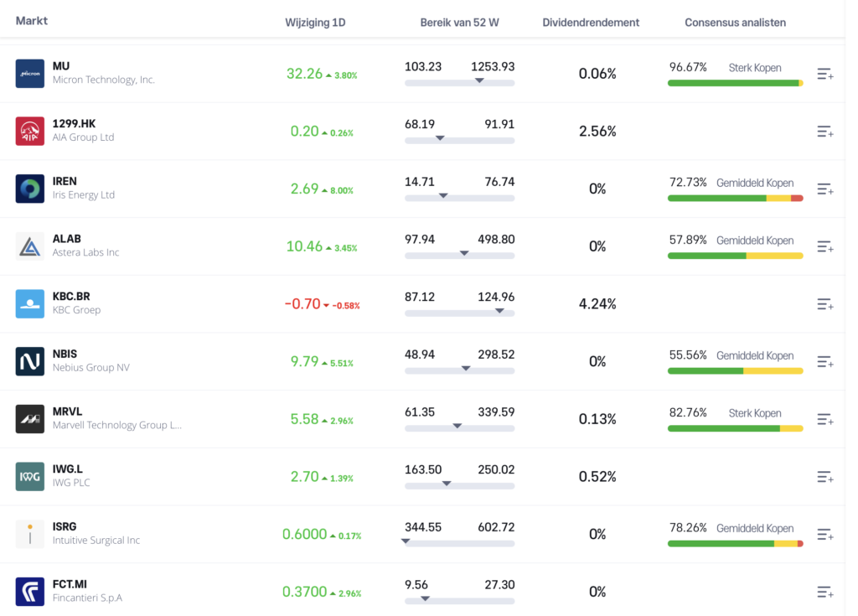858x616 pixels.
Task: Click IREN's 72.73% analyst consensus bar
Action: click(x=736, y=199)
